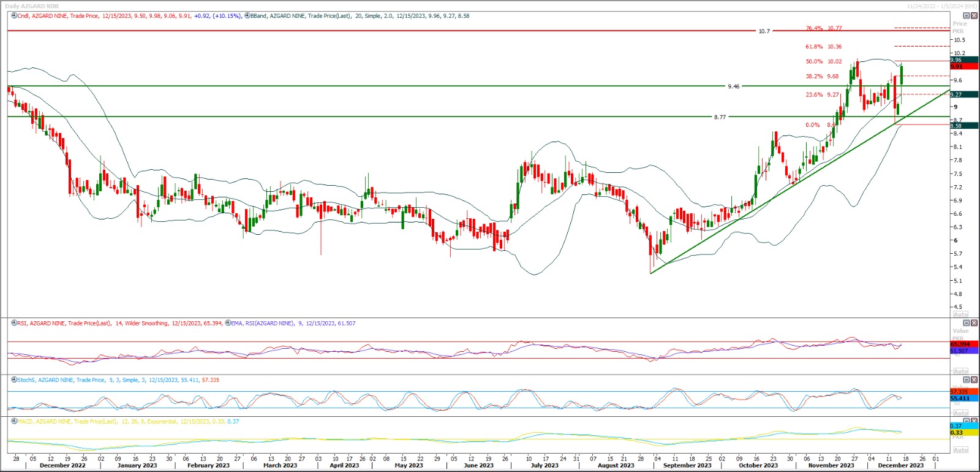Click the red 9.91 last price tag
980x472 pixels.
point(964,66)
